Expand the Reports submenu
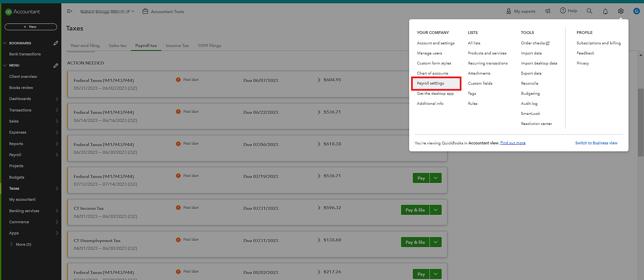 (57, 144)
